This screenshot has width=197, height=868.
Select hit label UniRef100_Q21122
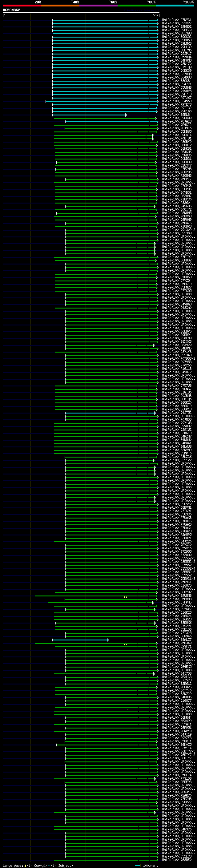coord(176,460)
